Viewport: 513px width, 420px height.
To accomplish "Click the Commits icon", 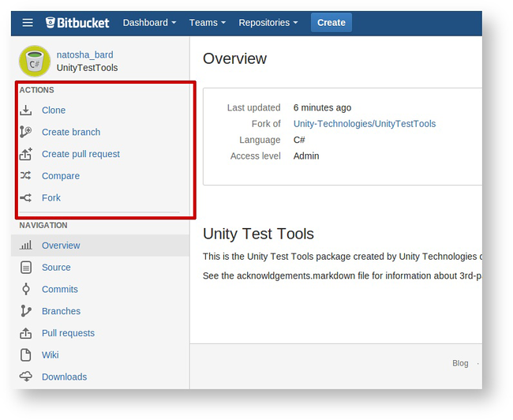I will point(26,289).
